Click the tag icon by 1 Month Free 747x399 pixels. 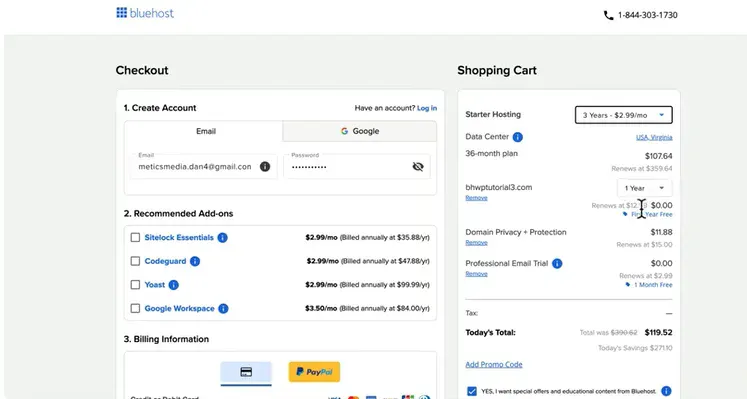pos(627,285)
